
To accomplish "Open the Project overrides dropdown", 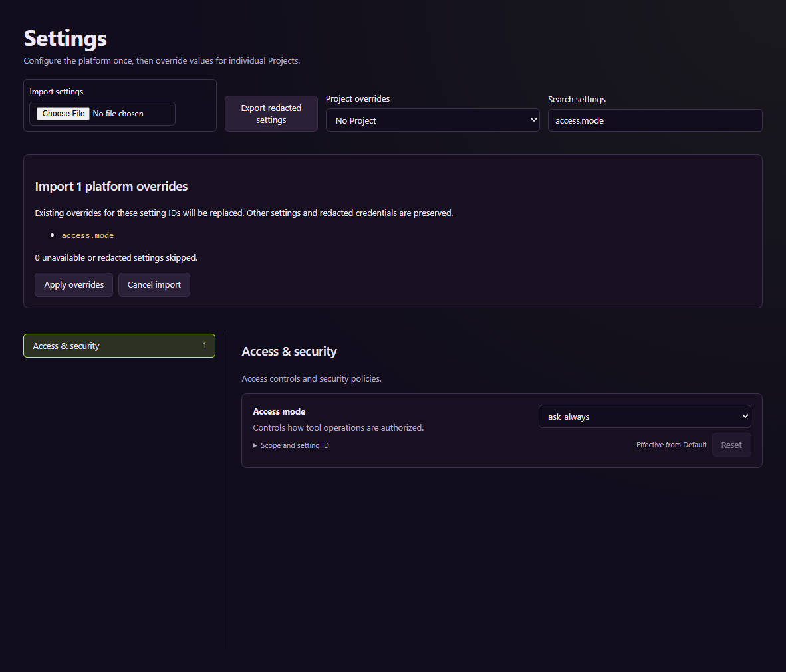I will pos(433,120).
